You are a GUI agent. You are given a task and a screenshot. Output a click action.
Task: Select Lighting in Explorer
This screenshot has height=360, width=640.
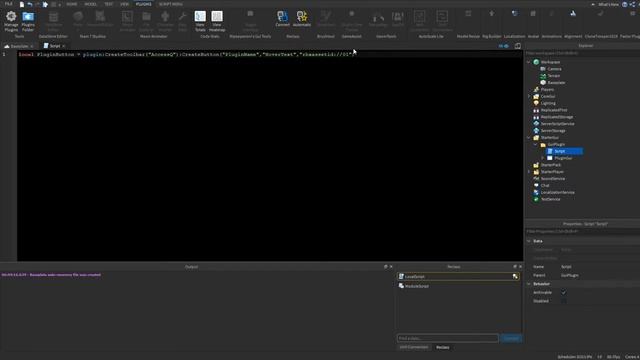(548, 103)
